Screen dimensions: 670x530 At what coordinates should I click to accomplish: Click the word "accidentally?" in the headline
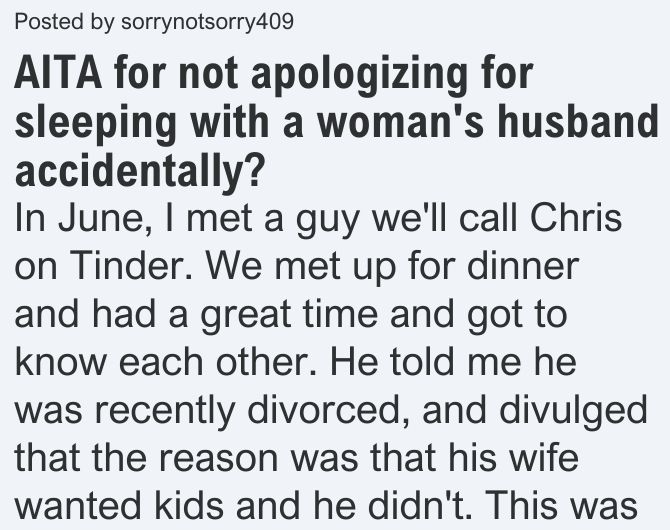coord(138,170)
